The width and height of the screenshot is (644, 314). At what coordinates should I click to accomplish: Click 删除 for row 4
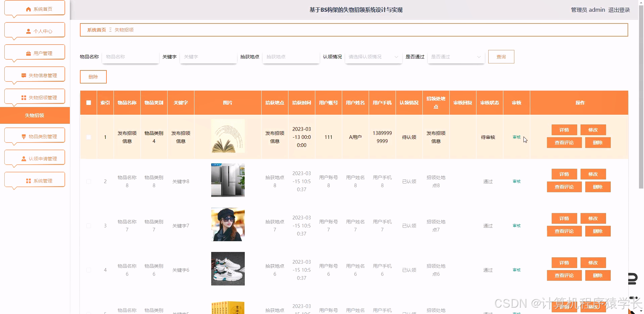click(x=598, y=275)
